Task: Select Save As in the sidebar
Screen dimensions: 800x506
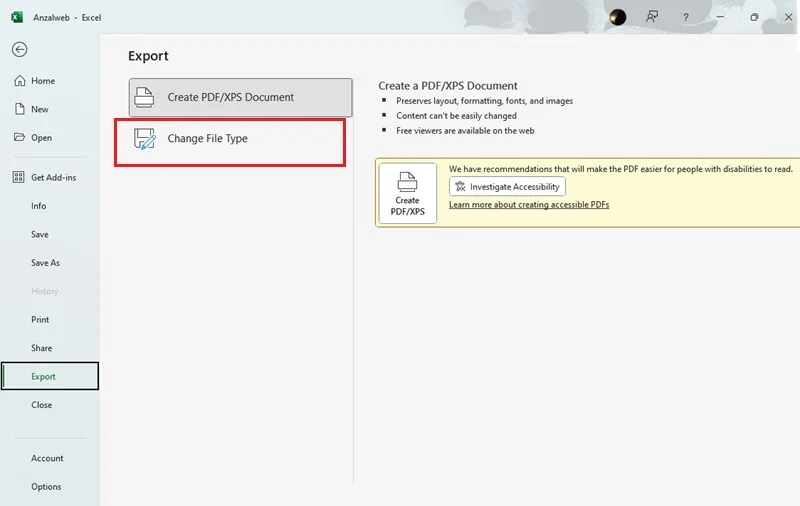Action: pyautogui.click(x=45, y=263)
